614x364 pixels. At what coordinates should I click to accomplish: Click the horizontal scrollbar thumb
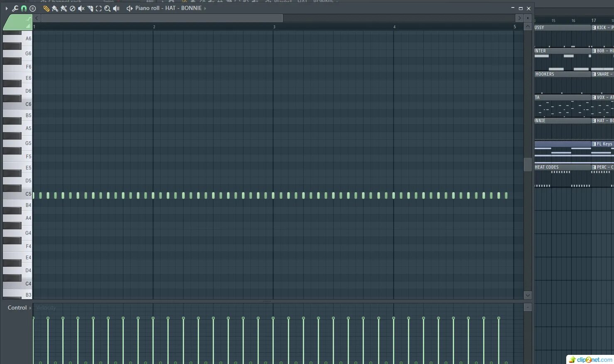162,18
